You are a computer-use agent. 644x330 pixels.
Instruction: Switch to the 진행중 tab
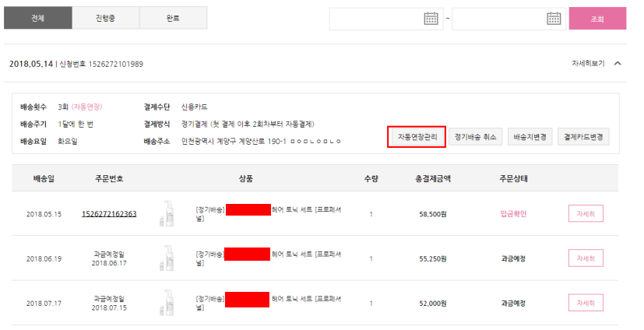click(105, 18)
